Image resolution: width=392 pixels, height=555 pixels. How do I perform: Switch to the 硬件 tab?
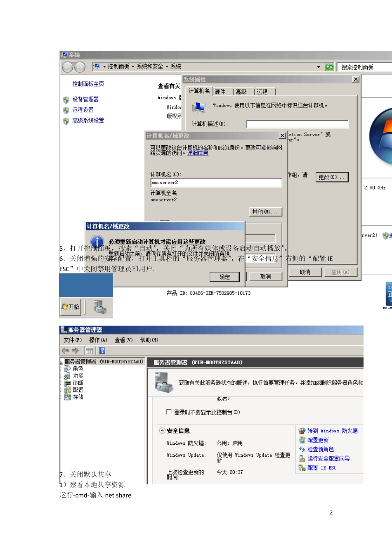click(x=220, y=92)
